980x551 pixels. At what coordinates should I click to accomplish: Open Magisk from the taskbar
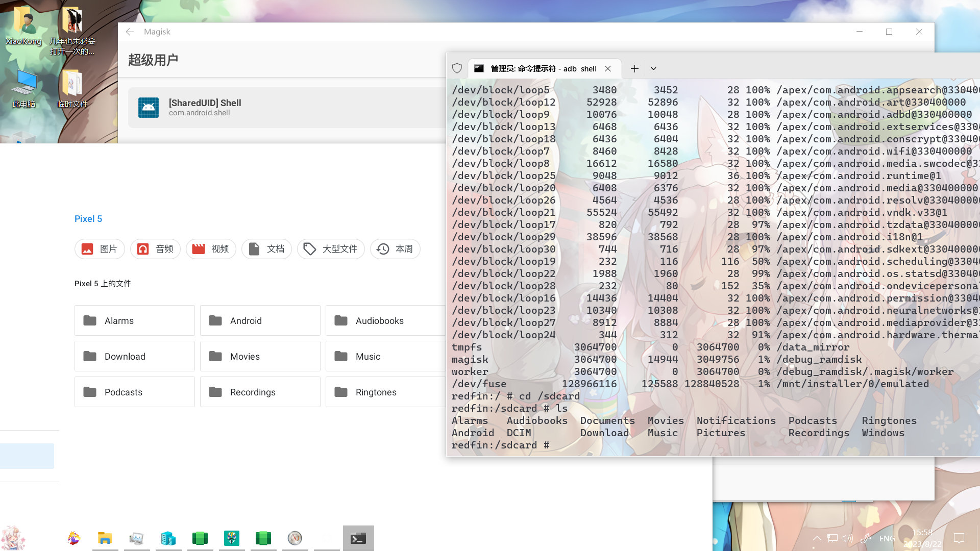tap(231, 538)
